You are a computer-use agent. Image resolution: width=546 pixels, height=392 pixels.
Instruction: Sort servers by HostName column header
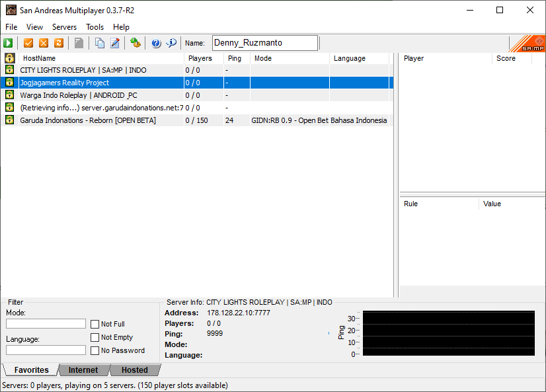click(101, 58)
